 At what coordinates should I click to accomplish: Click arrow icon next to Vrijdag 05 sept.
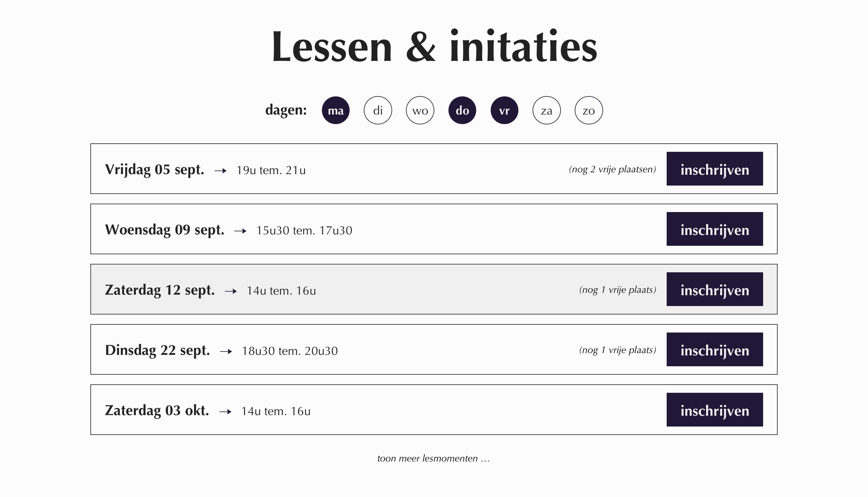(221, 171)
